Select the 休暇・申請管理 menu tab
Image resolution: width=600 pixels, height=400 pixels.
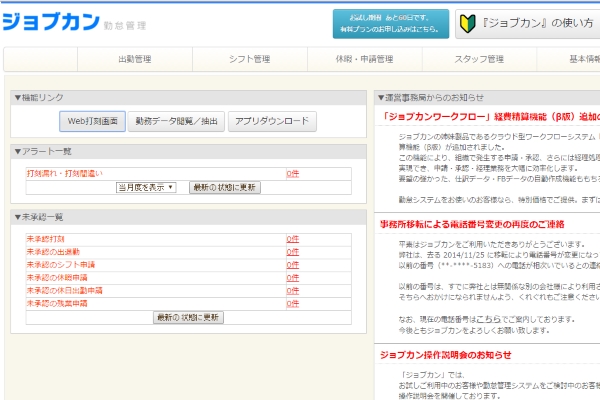[364, 59]
